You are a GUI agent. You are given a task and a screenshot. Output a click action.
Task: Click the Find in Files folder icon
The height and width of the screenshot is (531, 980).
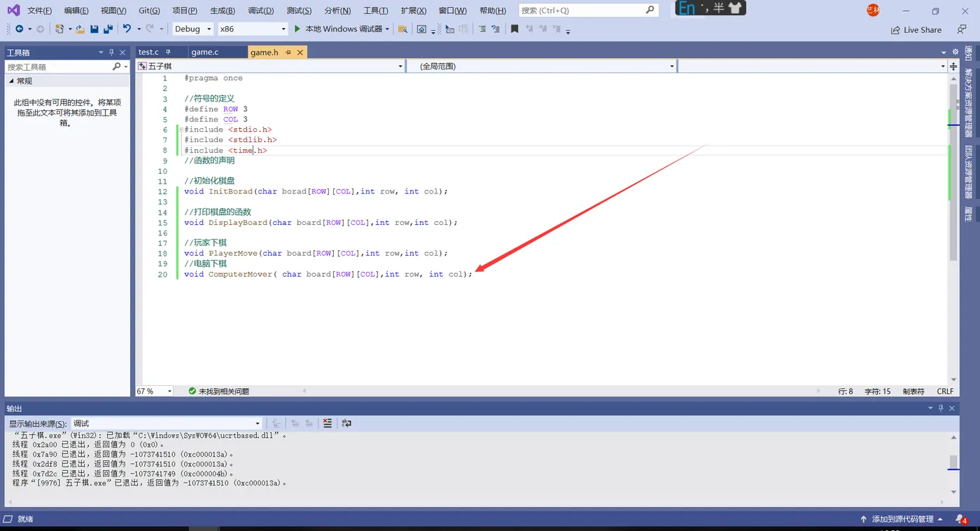click(402, 29)
